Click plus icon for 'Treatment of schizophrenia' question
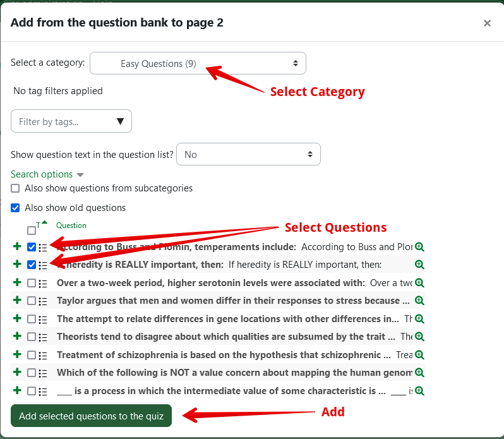 (x=17, y=355)
